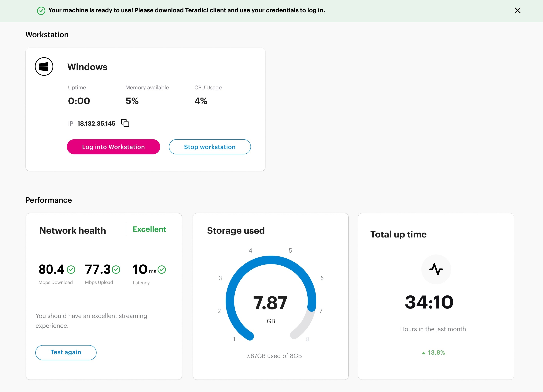Run the network test with Test again
This screenshot has width=543, height=392.
[66, 352]
